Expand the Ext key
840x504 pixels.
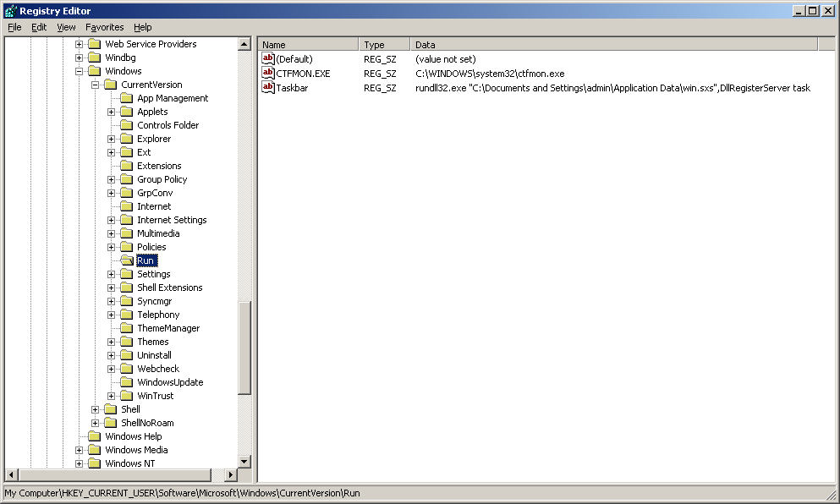tap(111, 152)
